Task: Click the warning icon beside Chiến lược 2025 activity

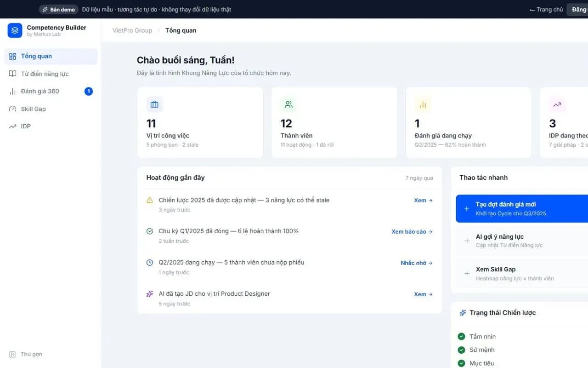Action: pos(150,200)
